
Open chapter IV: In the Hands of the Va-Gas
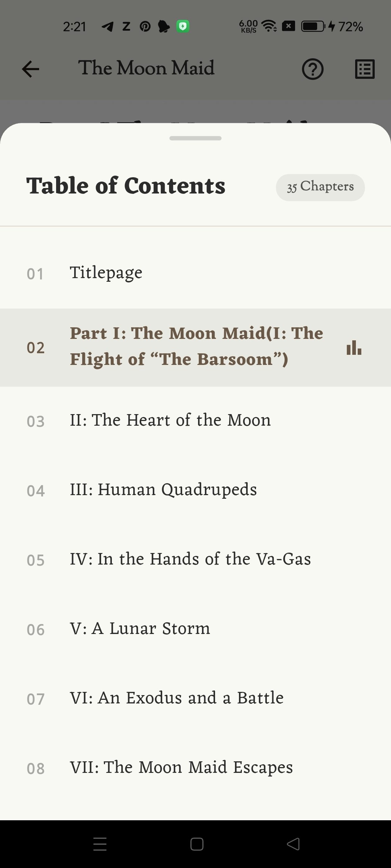click(x=190, y=559)
